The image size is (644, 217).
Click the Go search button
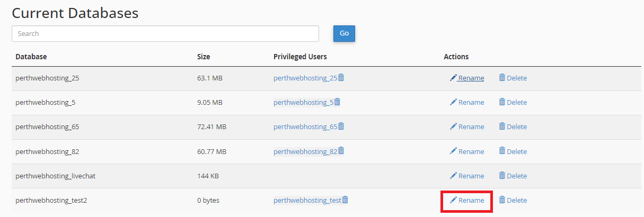point(344,33)
